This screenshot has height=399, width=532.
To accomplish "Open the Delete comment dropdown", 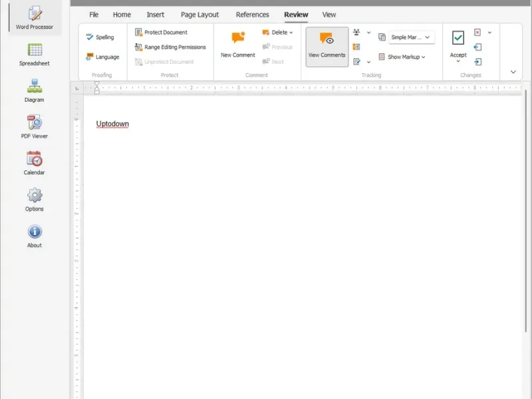I will point(277,32).
